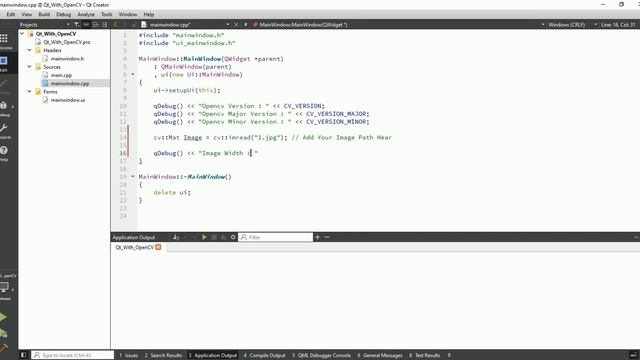Open the View menu
Image resolution: width=640 pixels, height=360 pixels.
(x=27, y=14)
